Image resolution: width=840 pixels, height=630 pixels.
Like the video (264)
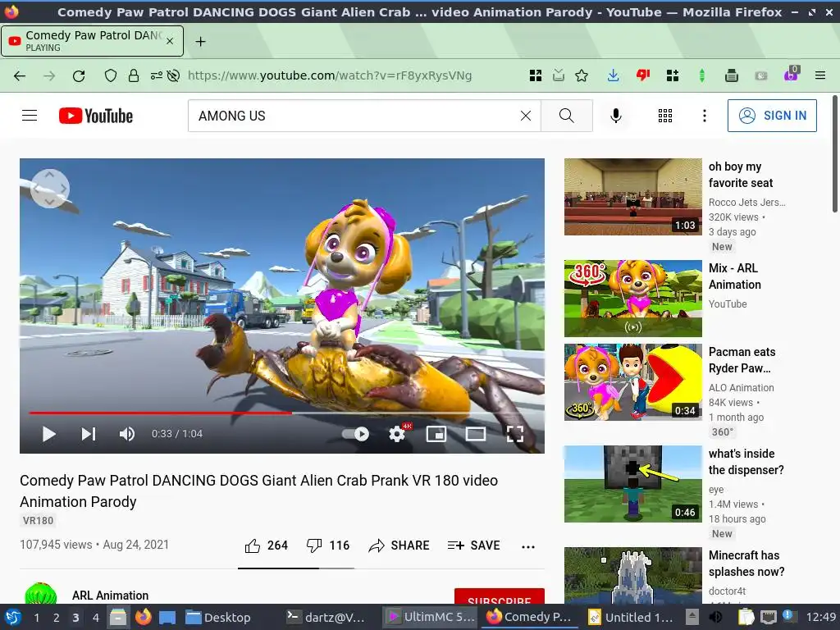267,546
